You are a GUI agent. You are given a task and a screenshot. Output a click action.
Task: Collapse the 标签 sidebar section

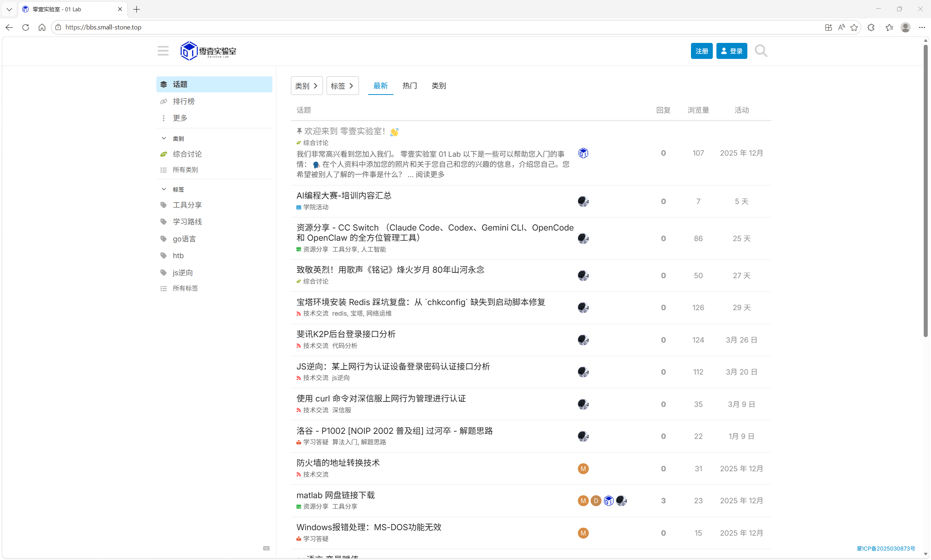[164, 189]
